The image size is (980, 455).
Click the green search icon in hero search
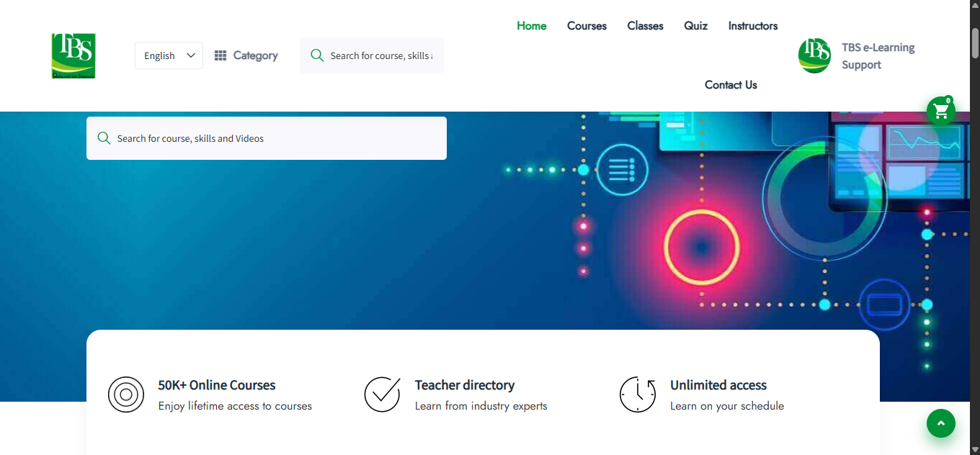(104, 138)
